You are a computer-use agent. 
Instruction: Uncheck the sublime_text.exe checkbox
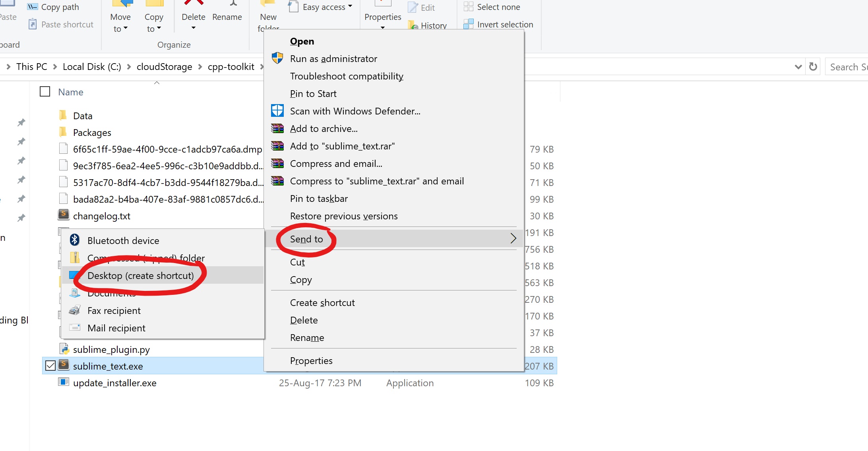pos(50,366)
